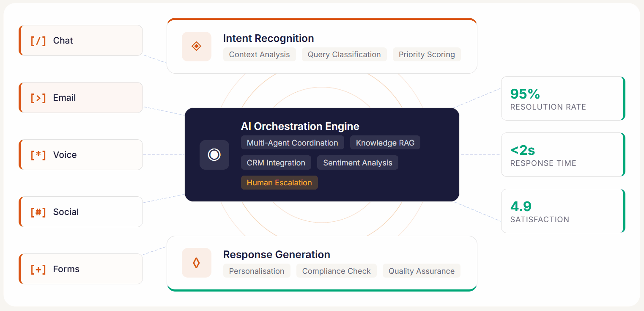Expand the Intent Recognition card
This screenshot has width=644, height=311.
(322, 46)
